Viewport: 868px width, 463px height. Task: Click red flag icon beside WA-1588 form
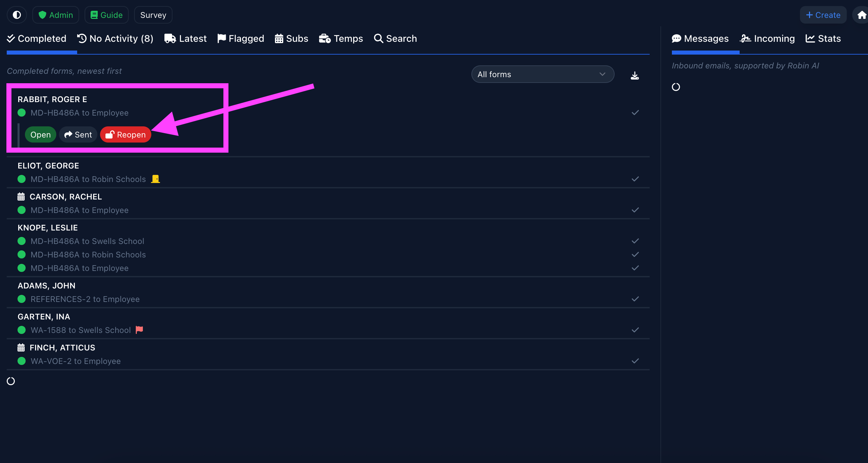tap(139, 330)
